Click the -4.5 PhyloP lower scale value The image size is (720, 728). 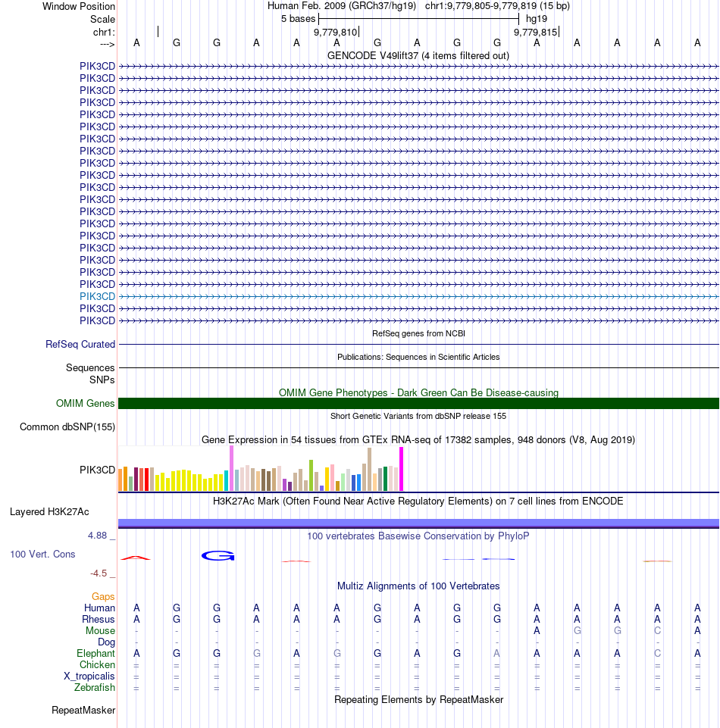pos(99,573)
